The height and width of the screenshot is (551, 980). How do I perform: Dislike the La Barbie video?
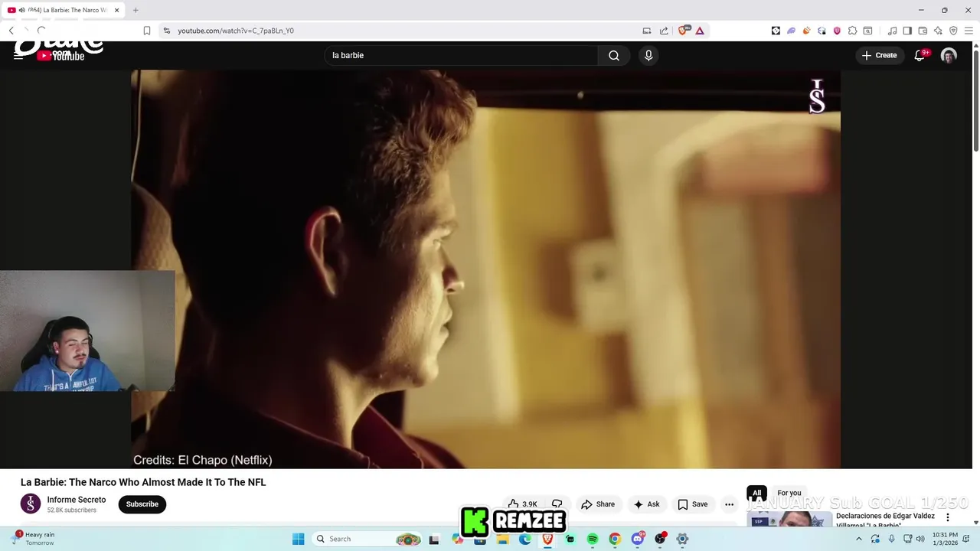pyautogui.click(x=557, y=504)
